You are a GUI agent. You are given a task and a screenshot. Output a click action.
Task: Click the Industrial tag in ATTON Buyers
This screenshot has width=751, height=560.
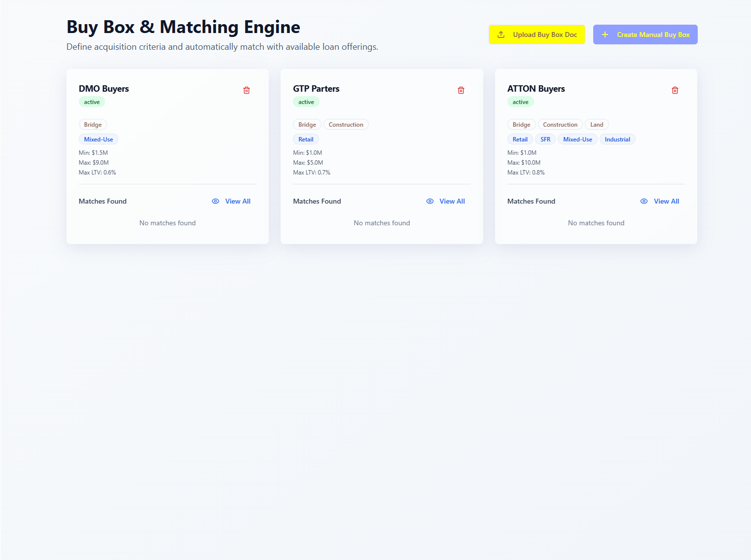pos(617,140)
